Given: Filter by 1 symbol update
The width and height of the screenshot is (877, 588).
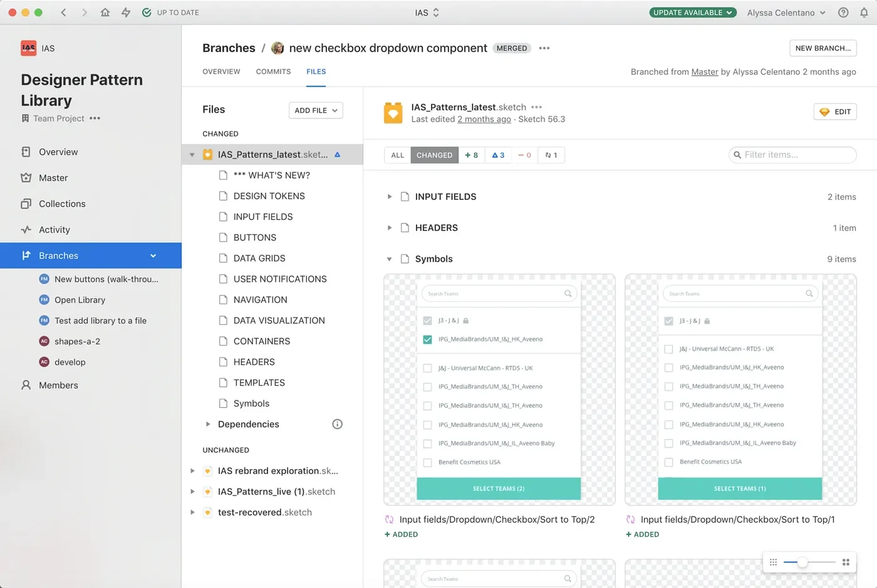Looking at the screenshot, I should point(551,155).
